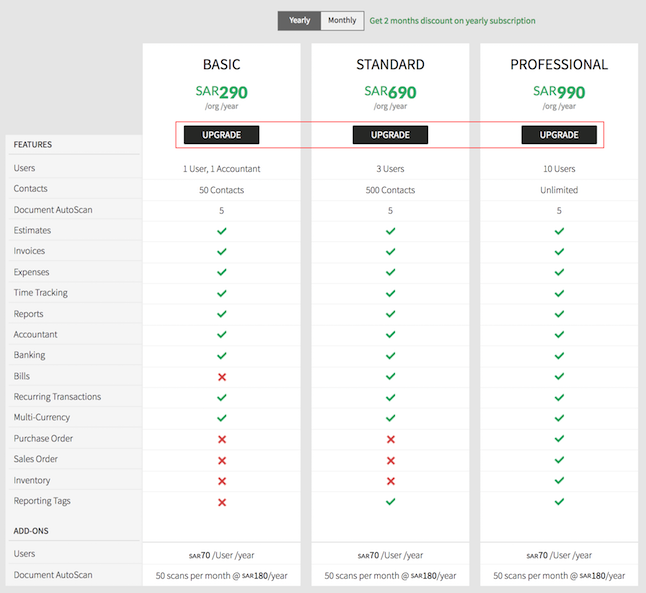Screen dimensions: 646x593
Task: Click the Professional plan Purchase Order checkmark
Action: coord(559,438)
